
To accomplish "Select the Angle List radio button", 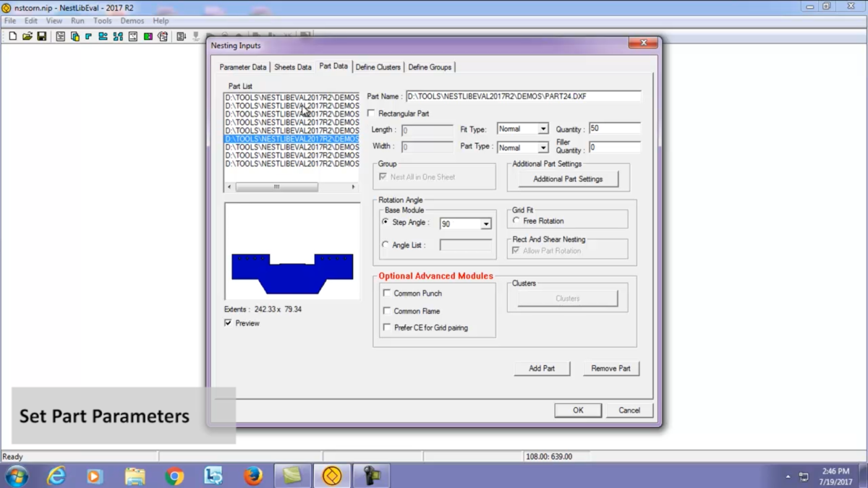I will click(386, 245).
